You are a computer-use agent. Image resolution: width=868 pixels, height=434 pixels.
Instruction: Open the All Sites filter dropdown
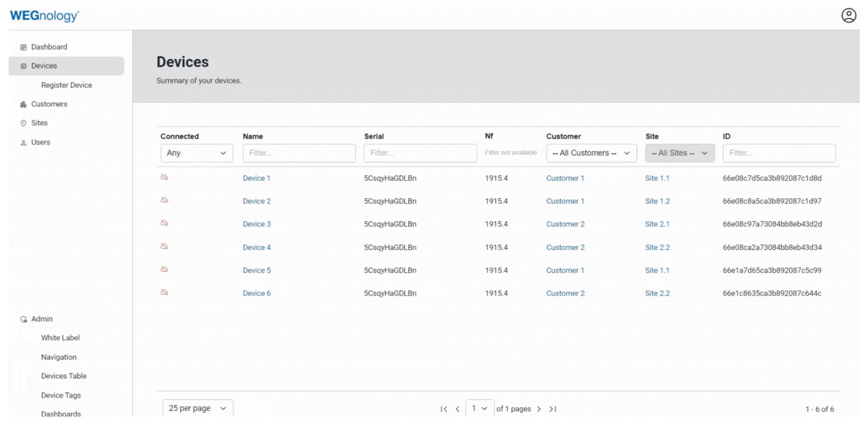679,153
